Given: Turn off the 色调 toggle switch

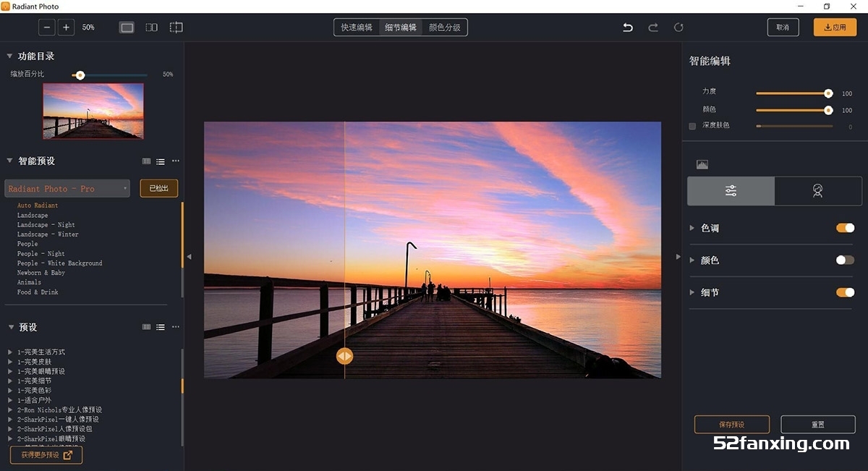Looking at the screenshot, I should pos(845,228).
